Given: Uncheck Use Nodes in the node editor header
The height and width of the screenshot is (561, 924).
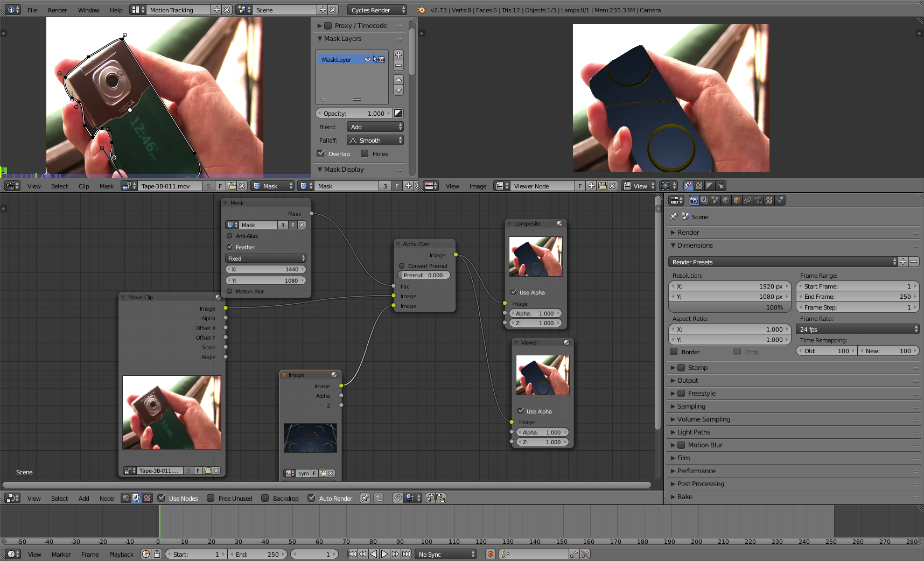Looking at the screenshot, I should click(161, 498).
